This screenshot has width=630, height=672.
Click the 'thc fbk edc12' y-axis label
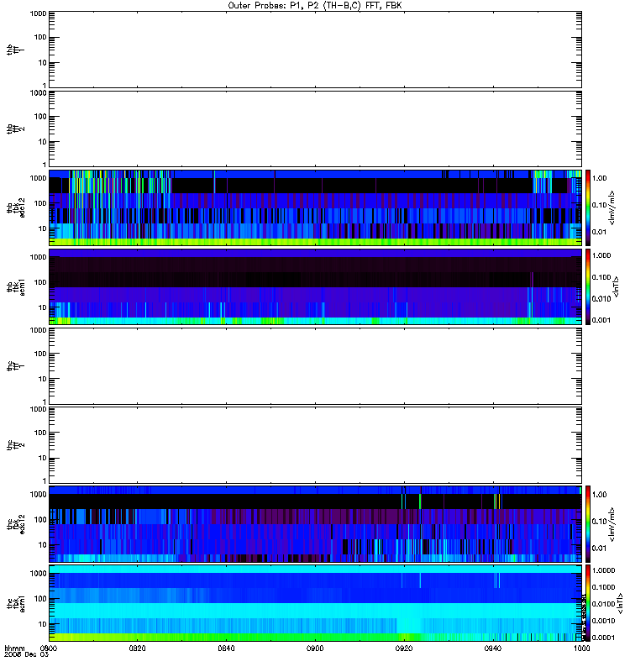tap(16, 523)
